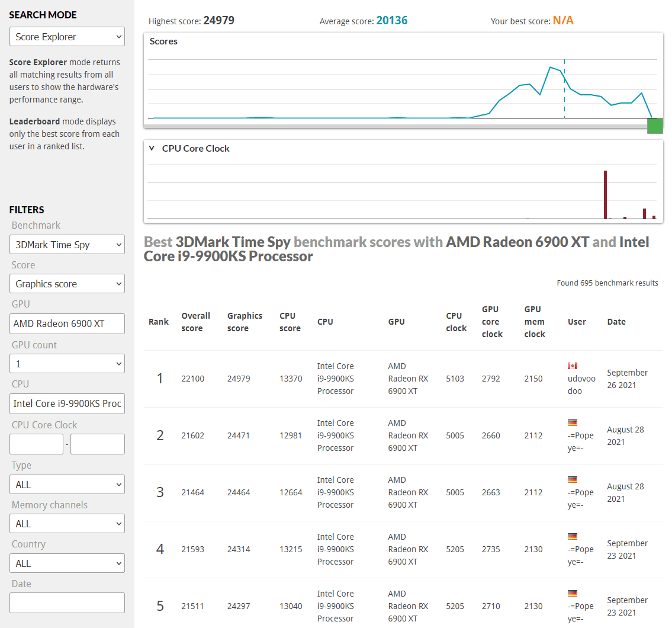
Task: Click the Date column header
Action: 616,322
